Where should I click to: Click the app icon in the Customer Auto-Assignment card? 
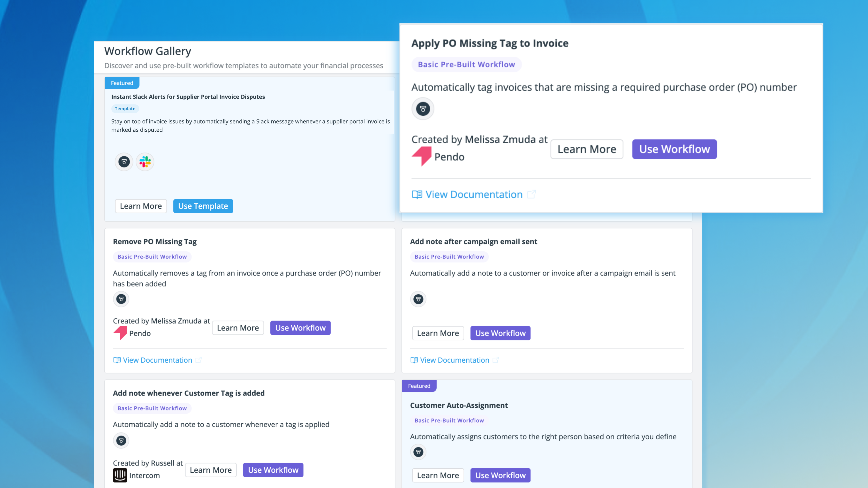[418, 452]
